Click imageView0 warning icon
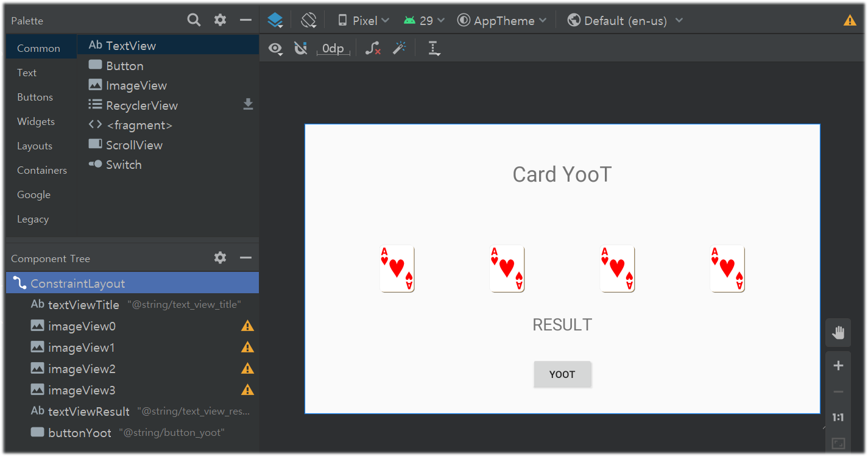The image size is (868, 456). 247,326
